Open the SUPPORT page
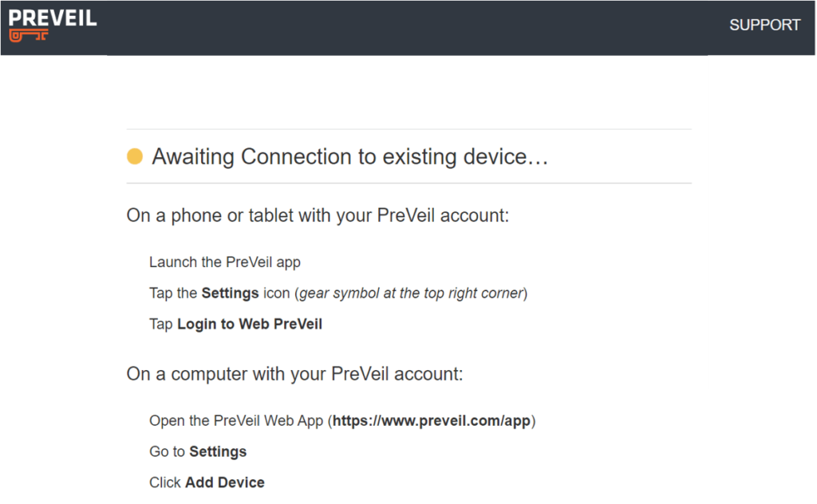 (764, 25)
